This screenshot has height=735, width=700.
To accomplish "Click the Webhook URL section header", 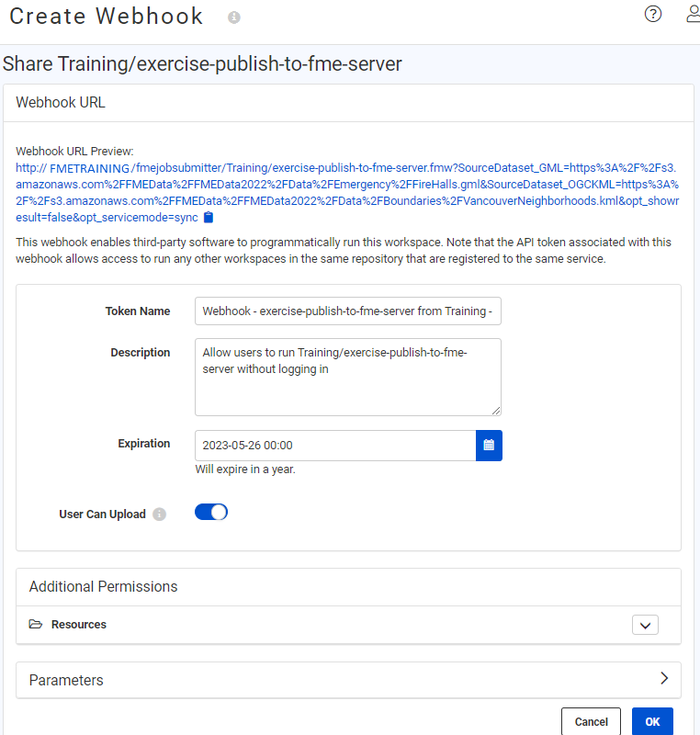I will (x=61, y=102).
